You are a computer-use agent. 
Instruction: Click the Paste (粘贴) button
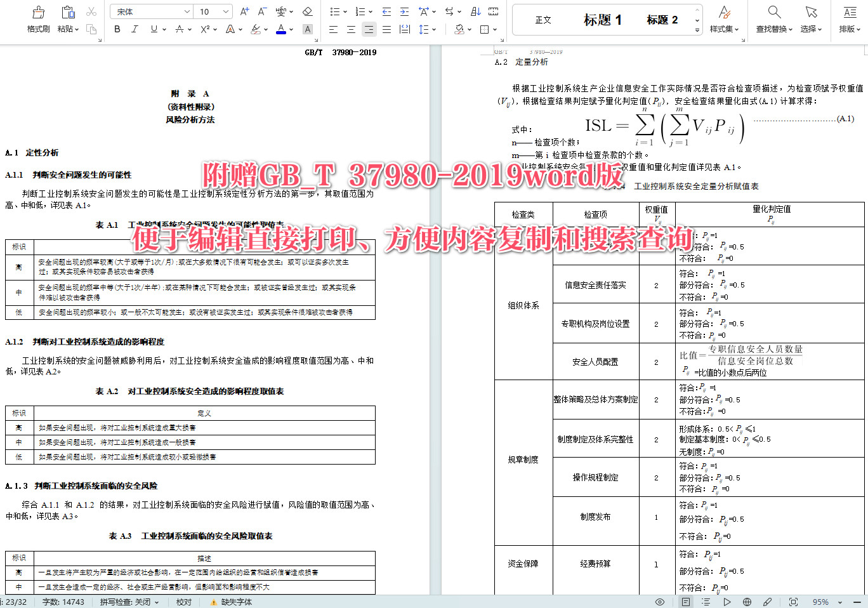coord(67,16)
